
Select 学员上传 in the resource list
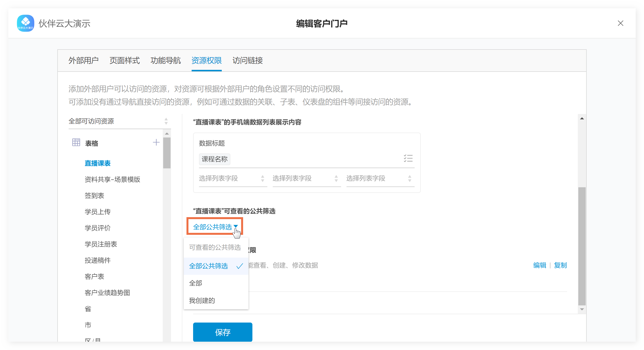[x=98, y=212]
